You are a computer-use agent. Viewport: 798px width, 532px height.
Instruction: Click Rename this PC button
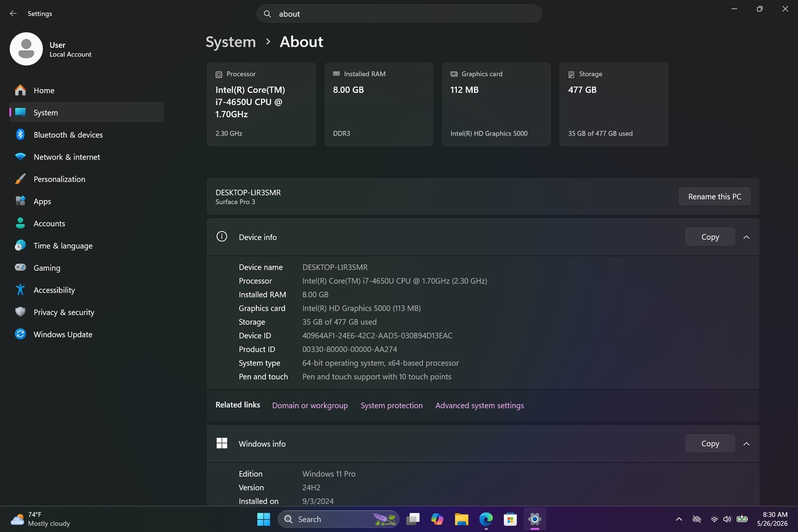pyautogui.click(x=714, y=197)
